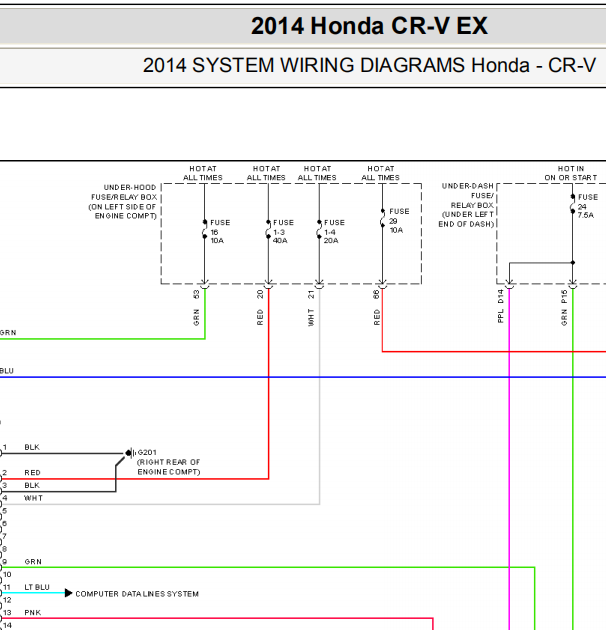This screenshot has width=606, height=630.
Task: Click the pin 4 "WHT" wire label
Action: [x=33, y=498]
